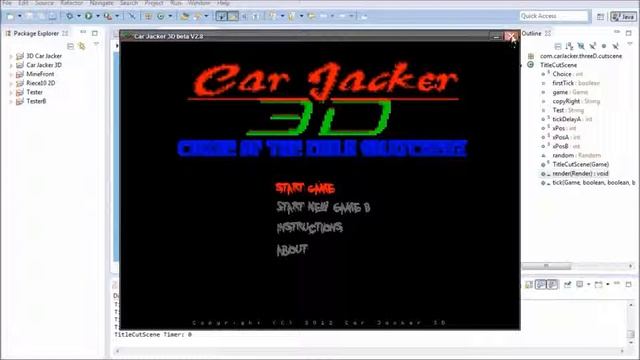640x360 pixels.
Task: Open the Run button dropdown arrow
Action: click(98, 16)
